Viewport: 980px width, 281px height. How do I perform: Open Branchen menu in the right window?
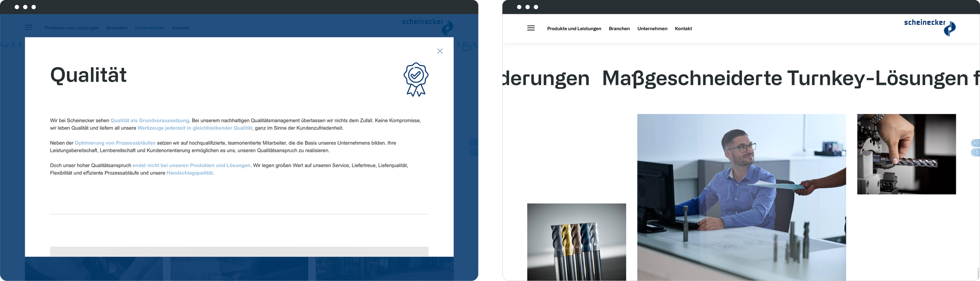tap(619, 29)
